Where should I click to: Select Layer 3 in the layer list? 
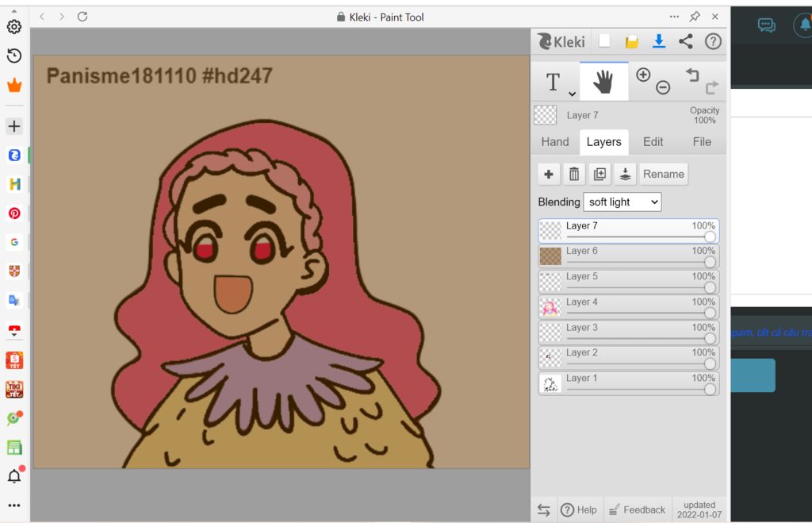pyautogui.click(x=629, y=333)
